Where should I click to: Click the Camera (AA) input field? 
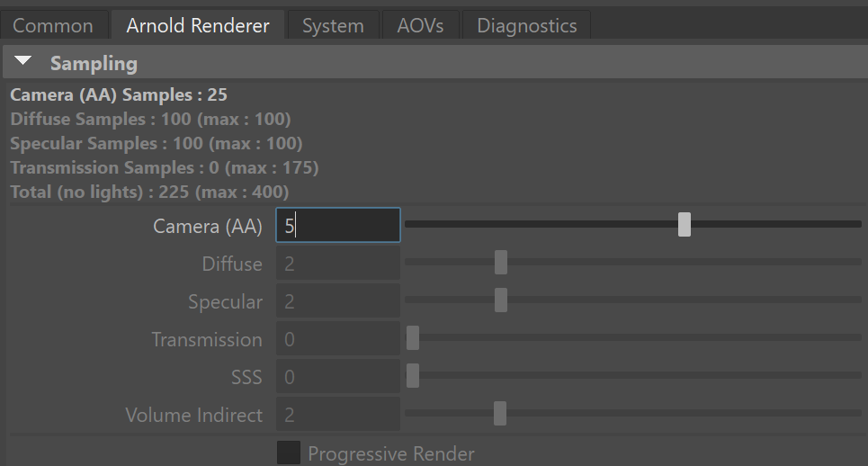337,225
